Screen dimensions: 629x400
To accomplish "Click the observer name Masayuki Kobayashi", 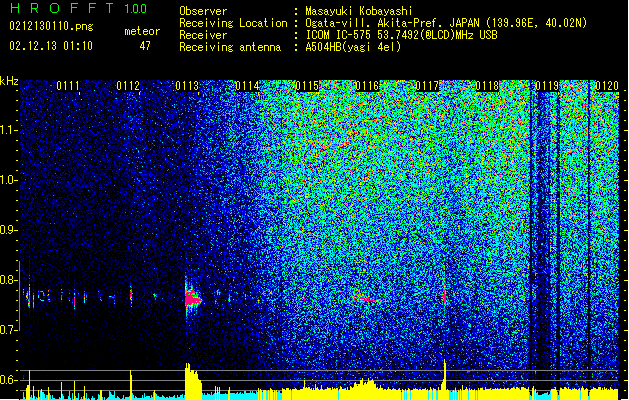I will tap(359, 11).
